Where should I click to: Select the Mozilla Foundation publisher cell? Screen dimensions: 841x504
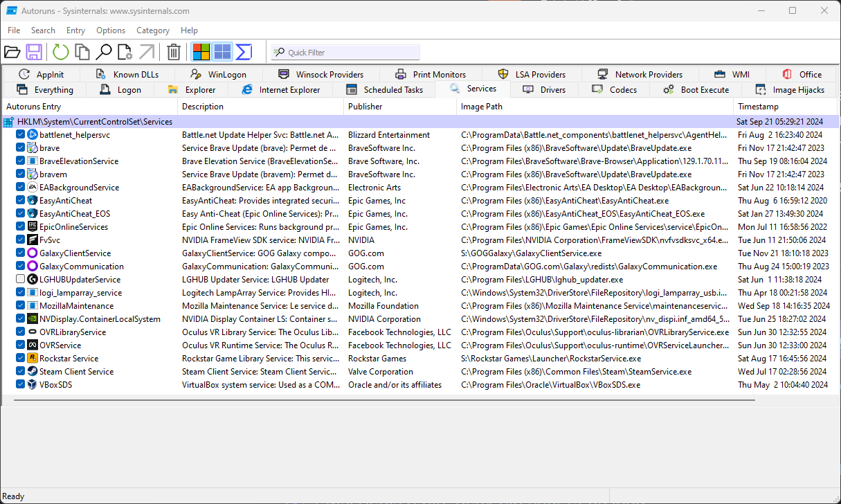pos(383,306)
